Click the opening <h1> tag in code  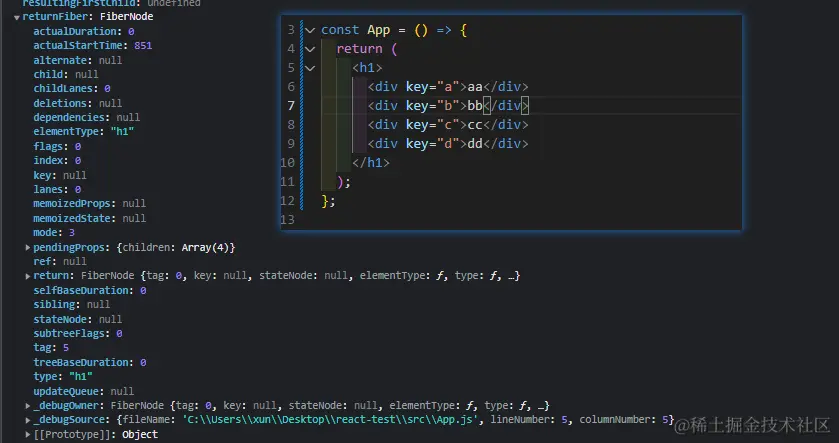(x=367, y=68)
